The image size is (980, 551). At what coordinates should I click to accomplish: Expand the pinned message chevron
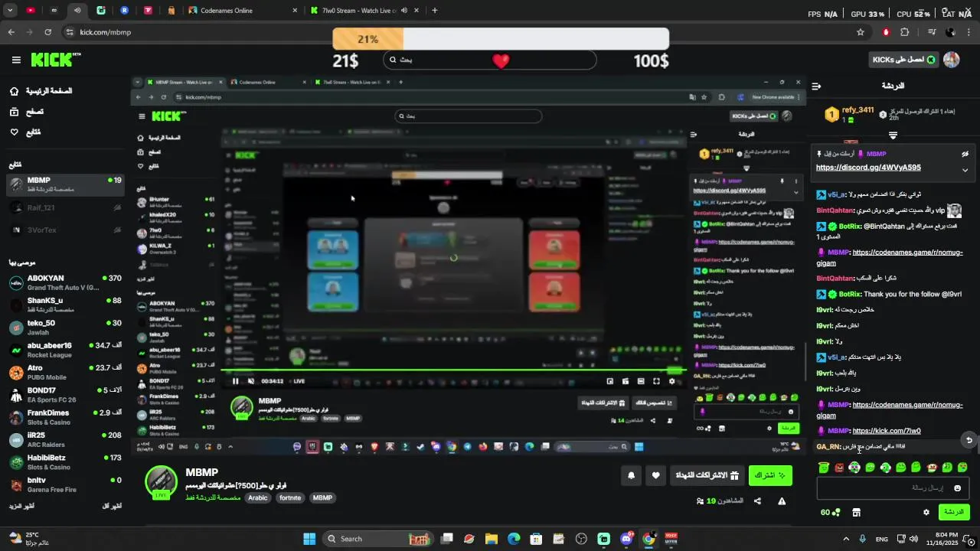tap(965, 170)
